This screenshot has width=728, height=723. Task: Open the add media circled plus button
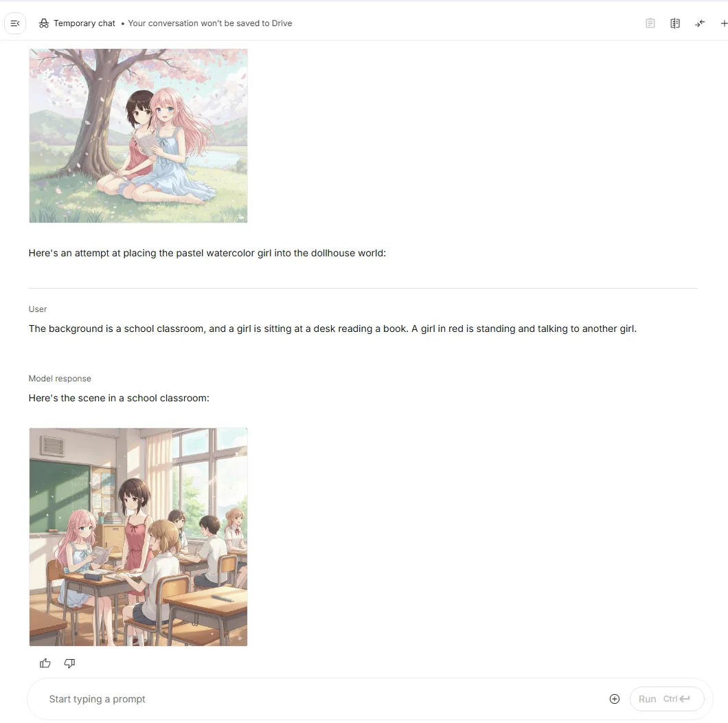pyautogui.click(x=614, y=699)
